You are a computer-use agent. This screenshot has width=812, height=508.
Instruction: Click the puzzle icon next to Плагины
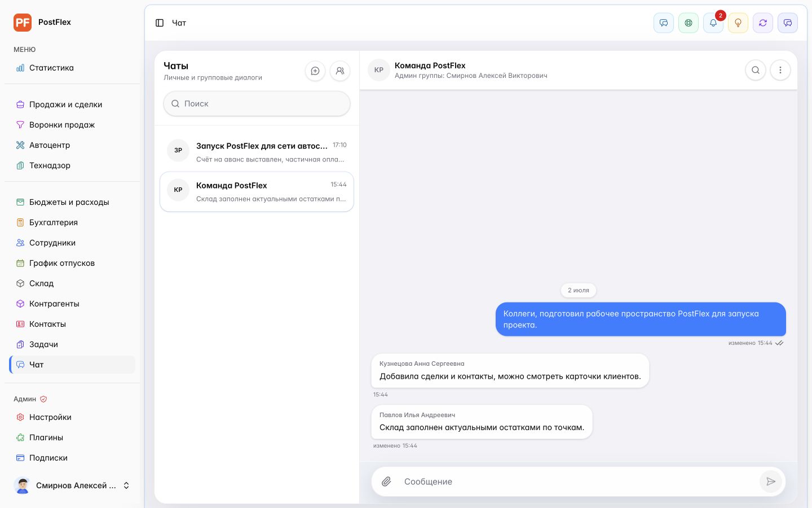[20, 437]
